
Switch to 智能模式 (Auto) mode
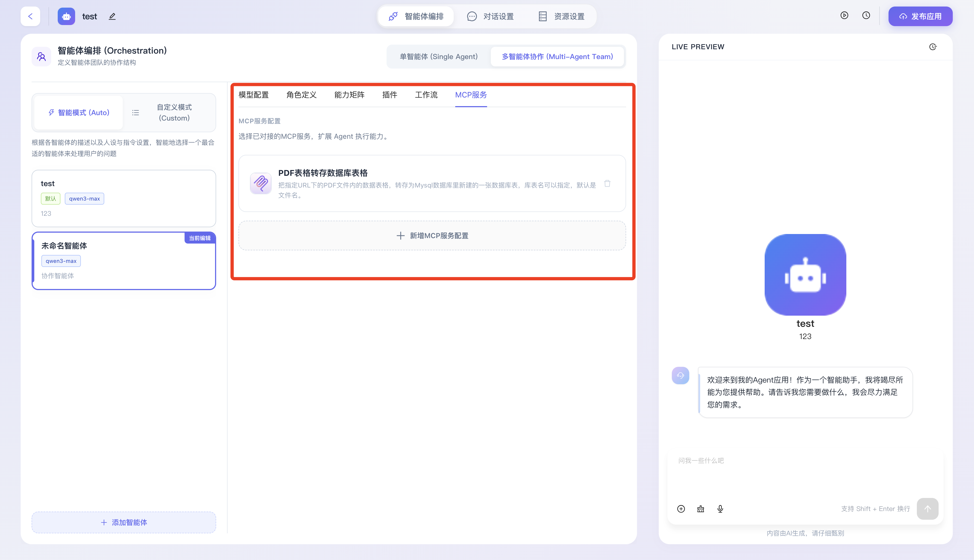click(79, 113)
